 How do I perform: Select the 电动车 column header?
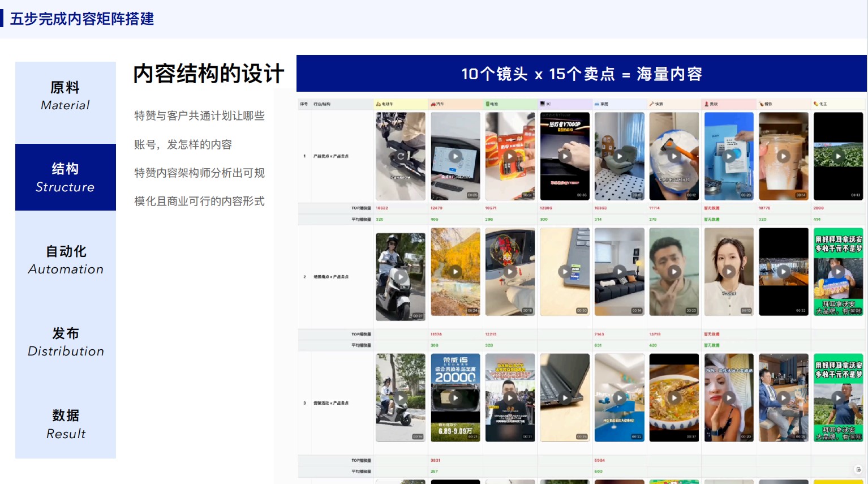[x=401, y=104]
